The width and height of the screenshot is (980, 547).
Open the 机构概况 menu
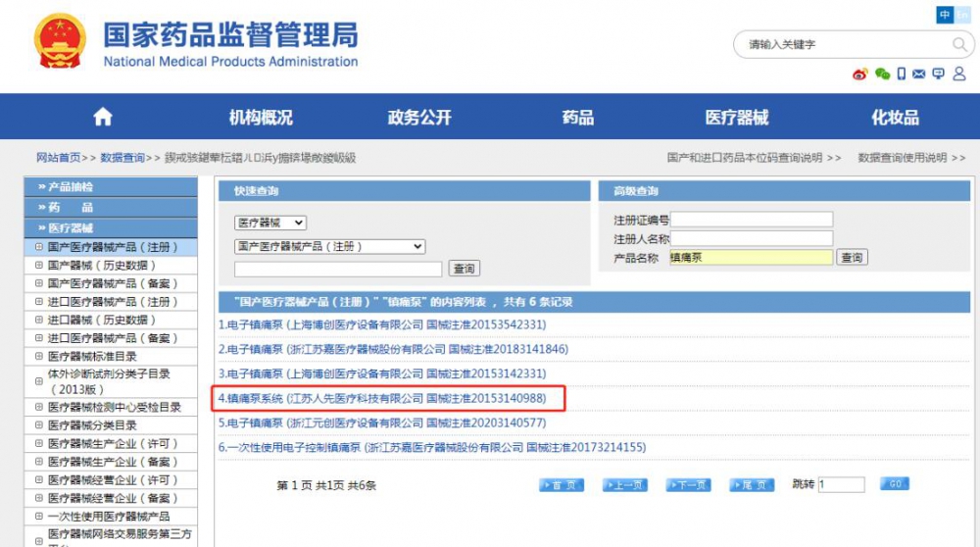pos(261,118)
